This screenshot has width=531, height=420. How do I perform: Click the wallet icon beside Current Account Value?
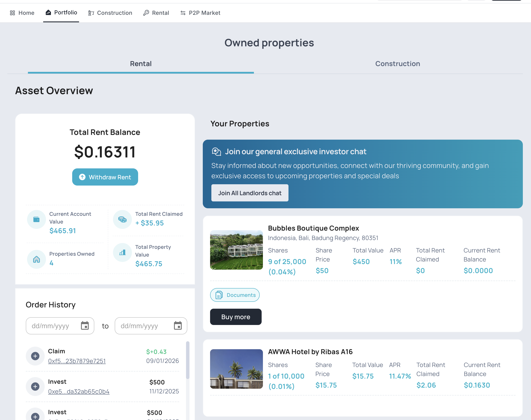point(36,219)
